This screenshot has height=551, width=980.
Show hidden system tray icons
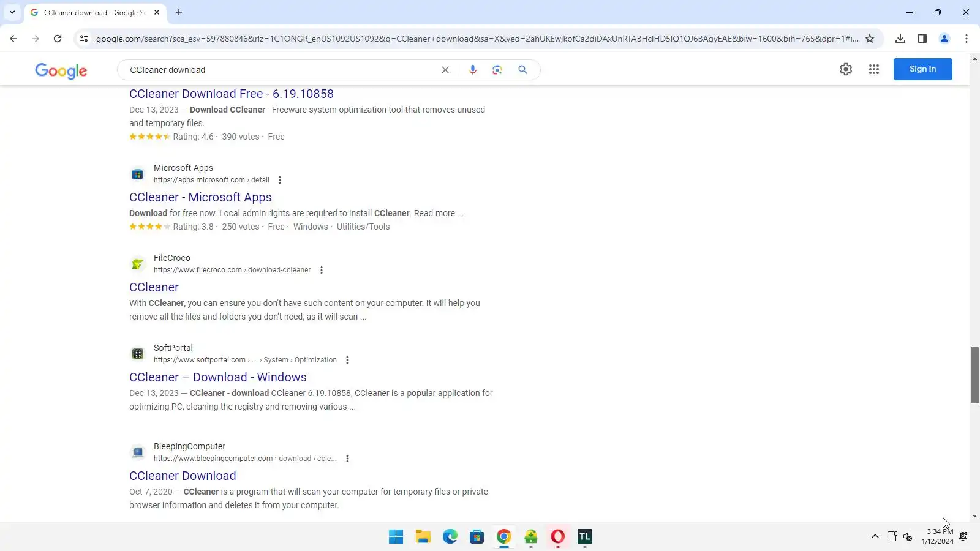click(875, 537)
